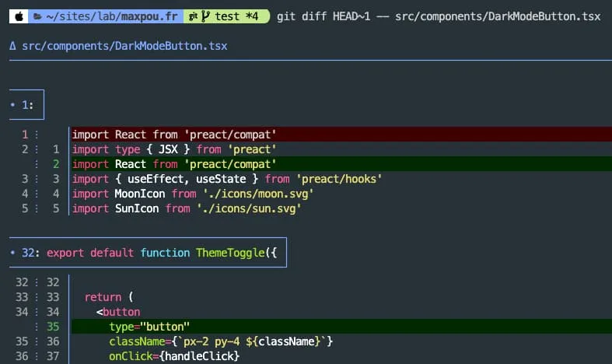612x364 pixels.
Task: Click the 'JSX' identifier
Action: point(168,149)
